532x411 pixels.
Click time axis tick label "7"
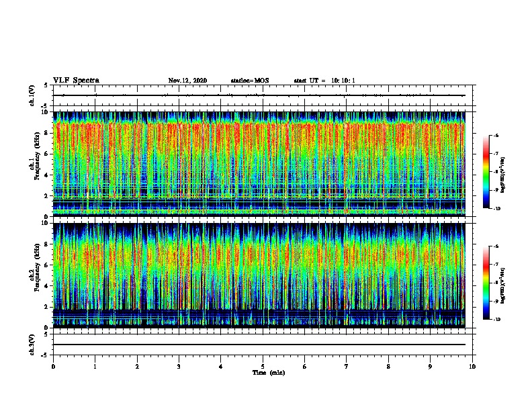(347, 367)
